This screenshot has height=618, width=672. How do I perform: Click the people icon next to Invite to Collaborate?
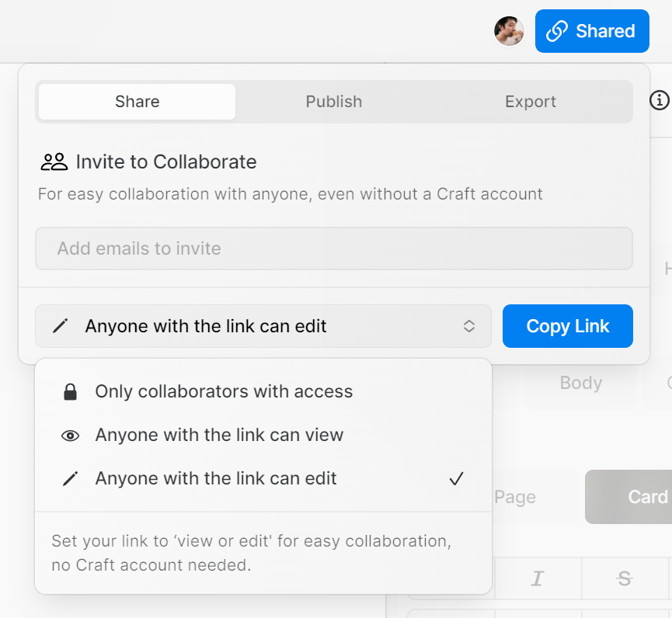click(54, 162)
